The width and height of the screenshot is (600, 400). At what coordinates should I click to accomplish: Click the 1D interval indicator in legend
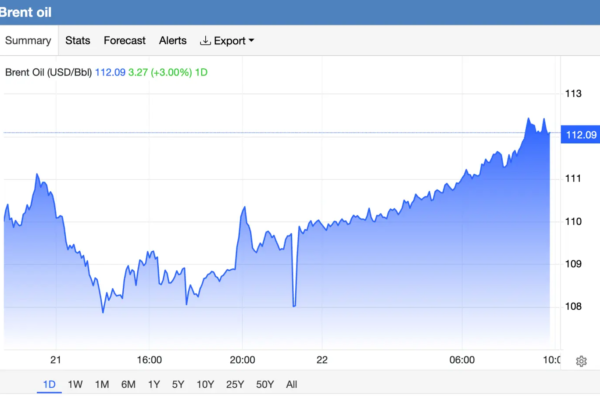pyautogui.click(x=201, y=72)
